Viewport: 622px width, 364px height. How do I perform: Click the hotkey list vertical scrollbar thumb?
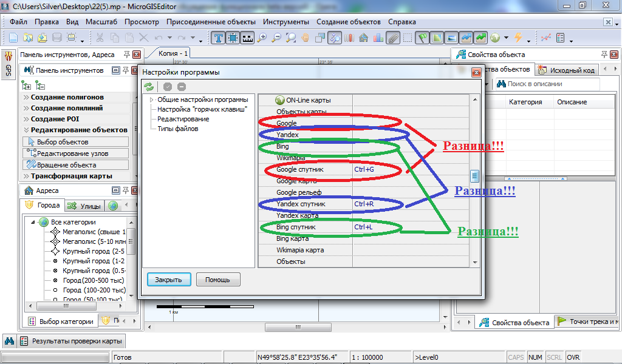point(475,176)
